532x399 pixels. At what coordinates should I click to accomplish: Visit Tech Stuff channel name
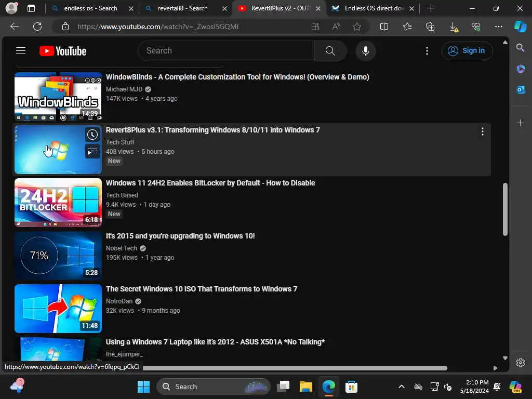pos(120,142)
